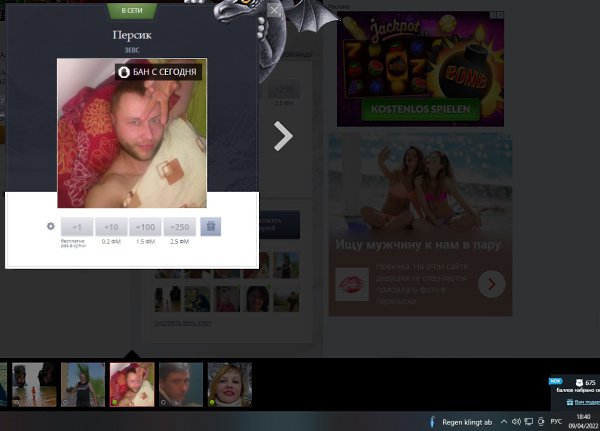This screenshot has height=431, width=600.
Task: Close the Персик profile popup
Action: point(274,11)
